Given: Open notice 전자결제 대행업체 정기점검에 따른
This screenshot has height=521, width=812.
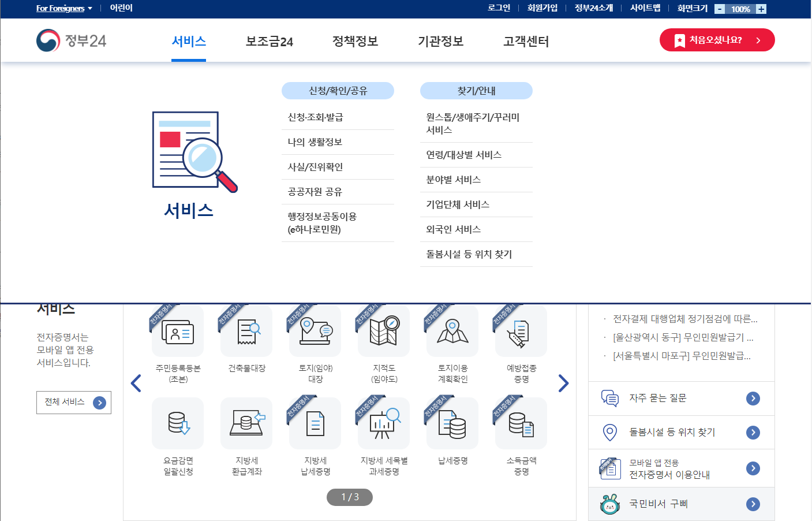Looking at the screenshot, I should 685,319.
